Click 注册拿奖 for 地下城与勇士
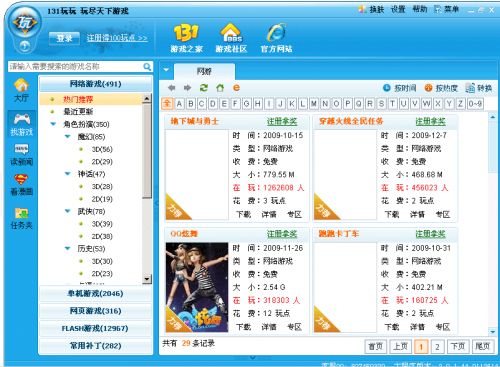The image size is (500, 367). (x=282, y=121)
